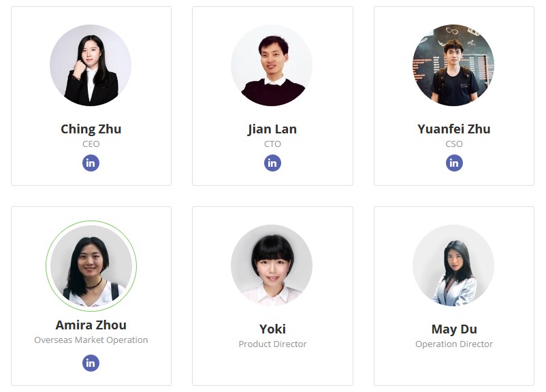The width and height of the screenshot is (546, 392).
Task: Open Yuanfei Zhu's LinkedIn icon
Action: (454, 163)
